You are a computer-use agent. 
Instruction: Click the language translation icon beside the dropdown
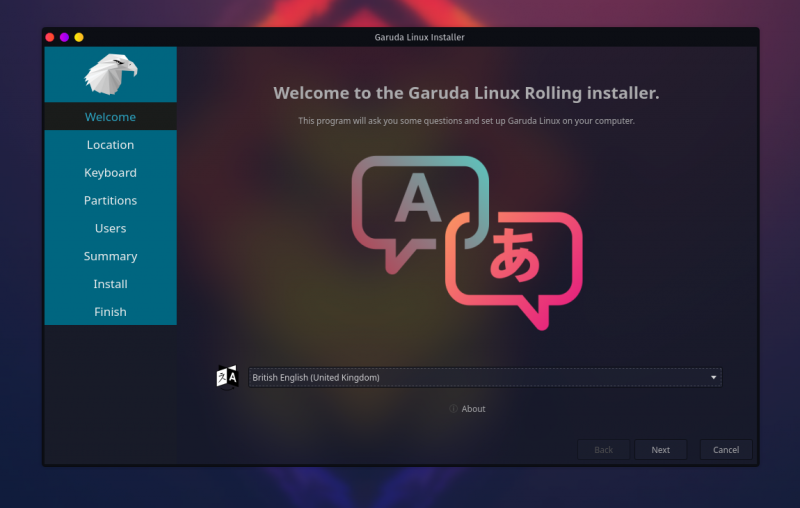click(227, 377)
